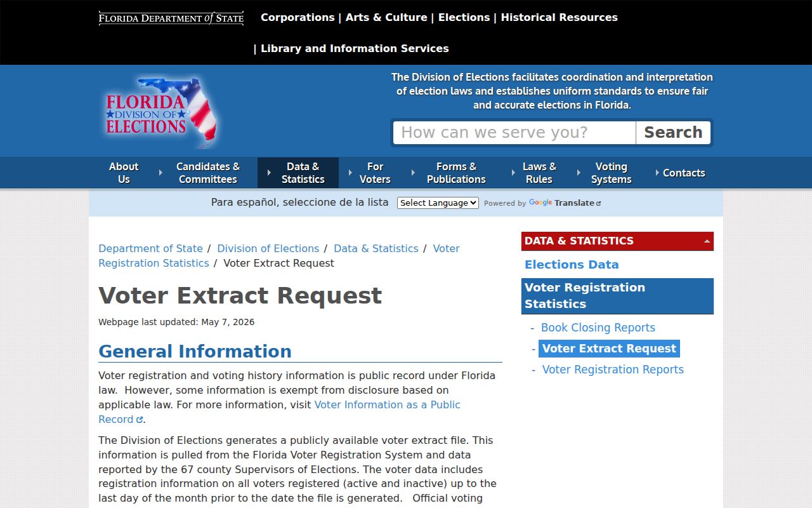Open Library and Information Services link
The width and height of the screenshot is (812, 508).
click(355, 49)
